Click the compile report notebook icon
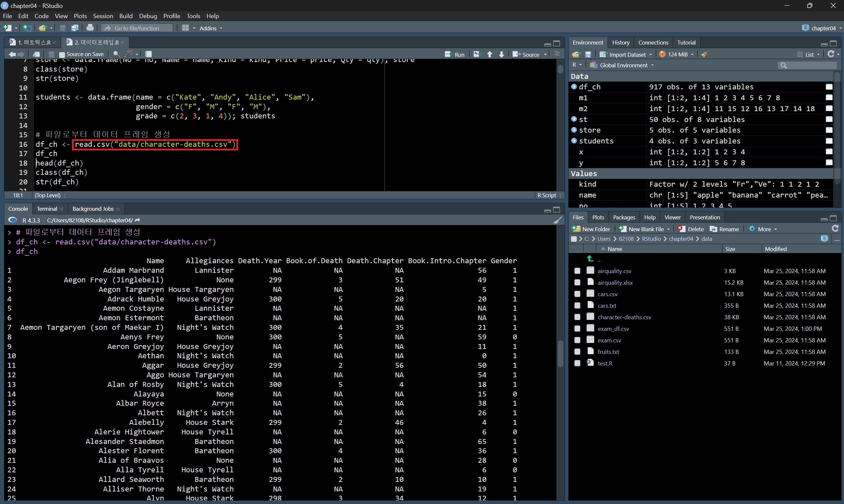This screenshot has width=844, height=504. (x=149, y=54)
